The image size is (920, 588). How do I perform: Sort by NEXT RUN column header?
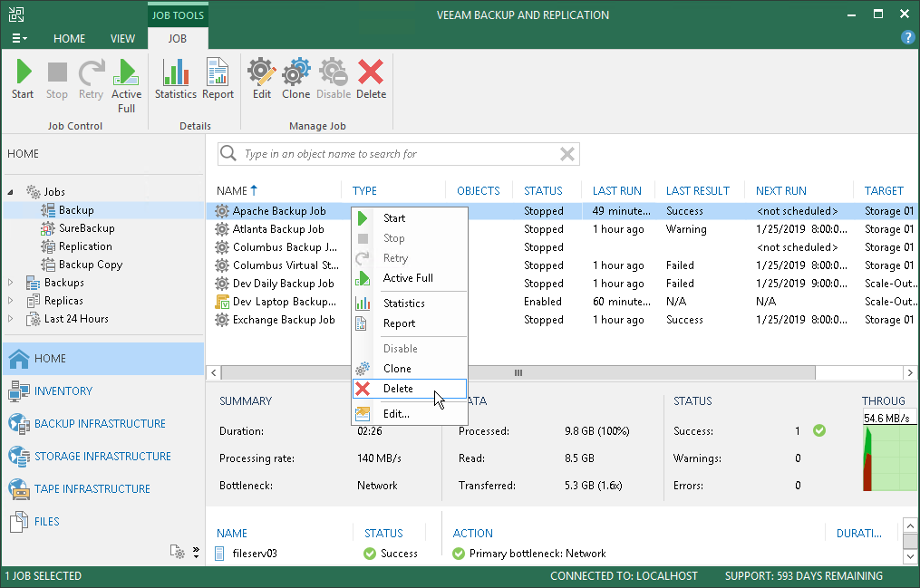[781, 190]
